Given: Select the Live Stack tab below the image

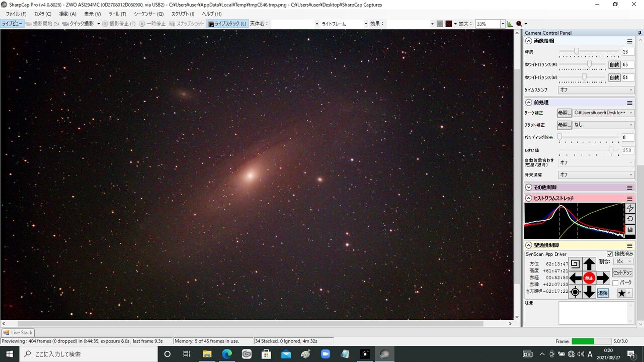Looking at the screenshot, I should point(18,332).
